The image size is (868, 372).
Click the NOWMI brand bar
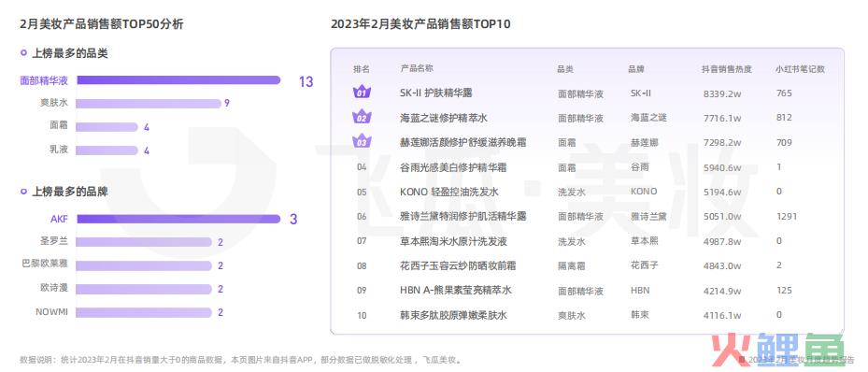144,312
